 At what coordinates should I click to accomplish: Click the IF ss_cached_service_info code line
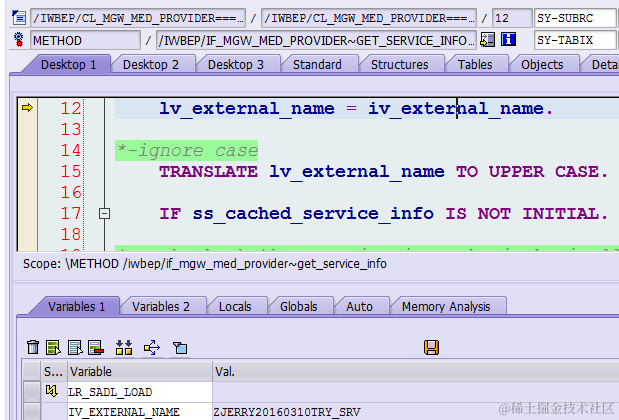tap(383, 214)
